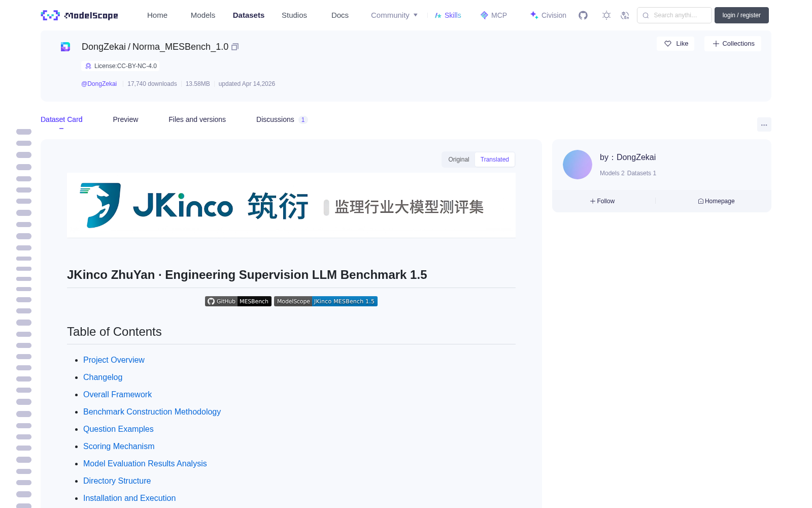812x508 pixels.
Task: Open the Civision page
Action: (548, 15)
